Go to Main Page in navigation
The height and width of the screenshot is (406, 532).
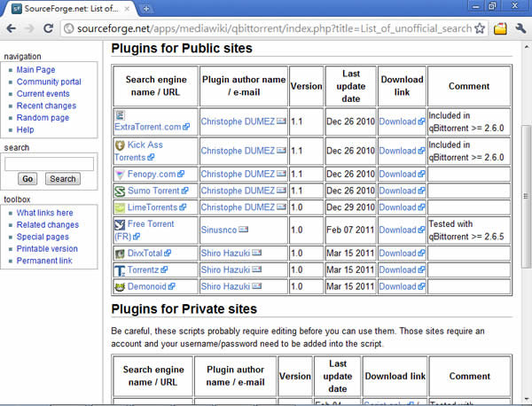pos(35,70)
